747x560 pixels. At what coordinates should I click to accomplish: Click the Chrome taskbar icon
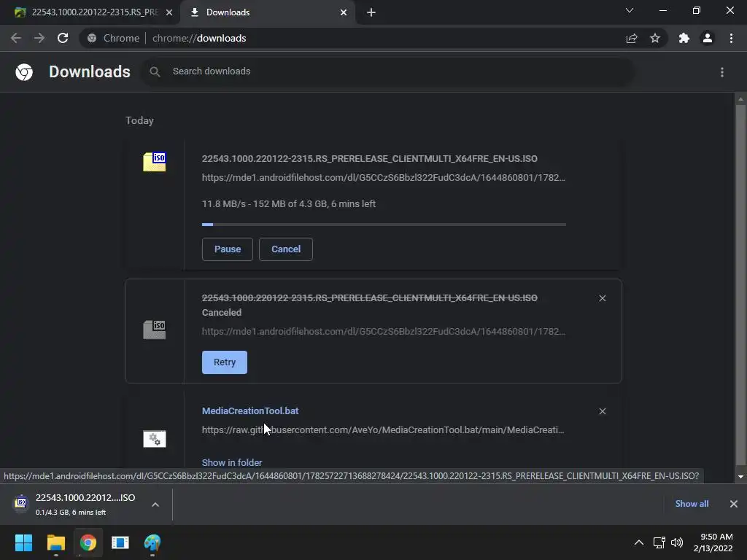88,542
